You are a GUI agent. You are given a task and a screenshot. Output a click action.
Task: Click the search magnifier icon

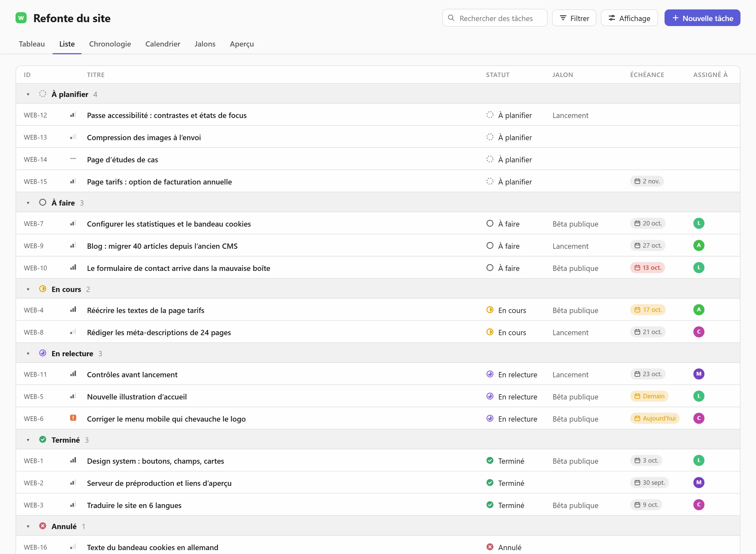(451, 18)
